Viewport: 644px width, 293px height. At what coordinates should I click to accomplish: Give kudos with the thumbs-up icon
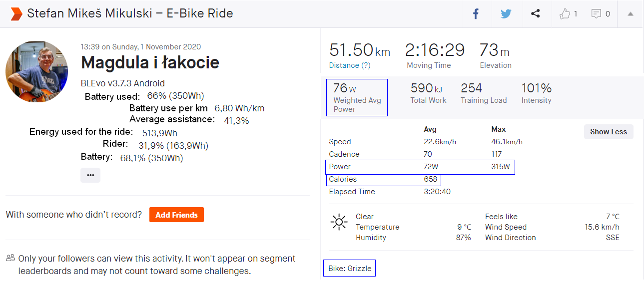[565, 14]
